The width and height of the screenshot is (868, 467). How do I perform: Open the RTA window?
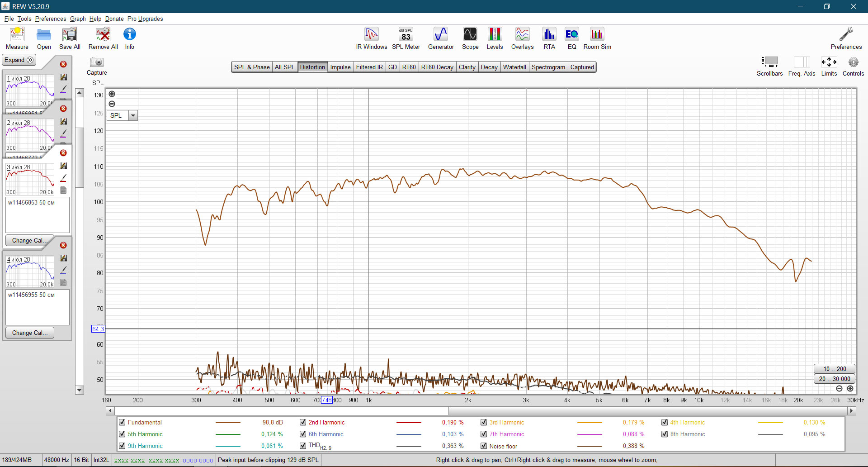(549, 34)
